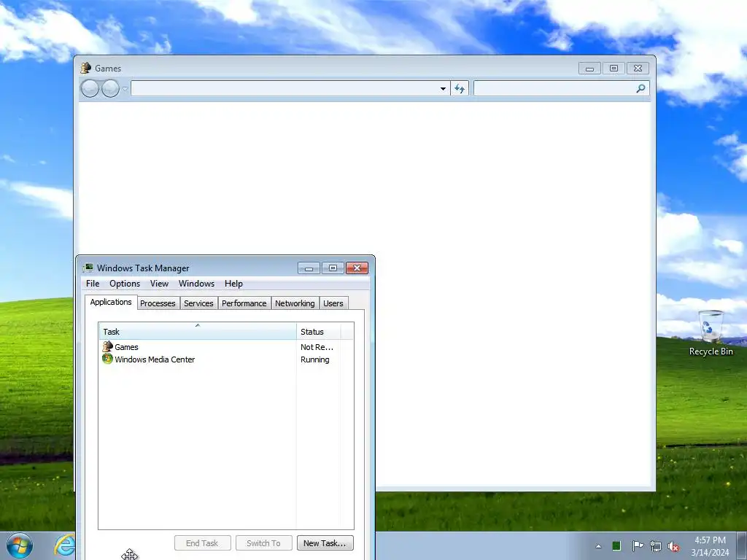The image size is (747, 560).
Task: Click the Switch To button
Action: 263,543
